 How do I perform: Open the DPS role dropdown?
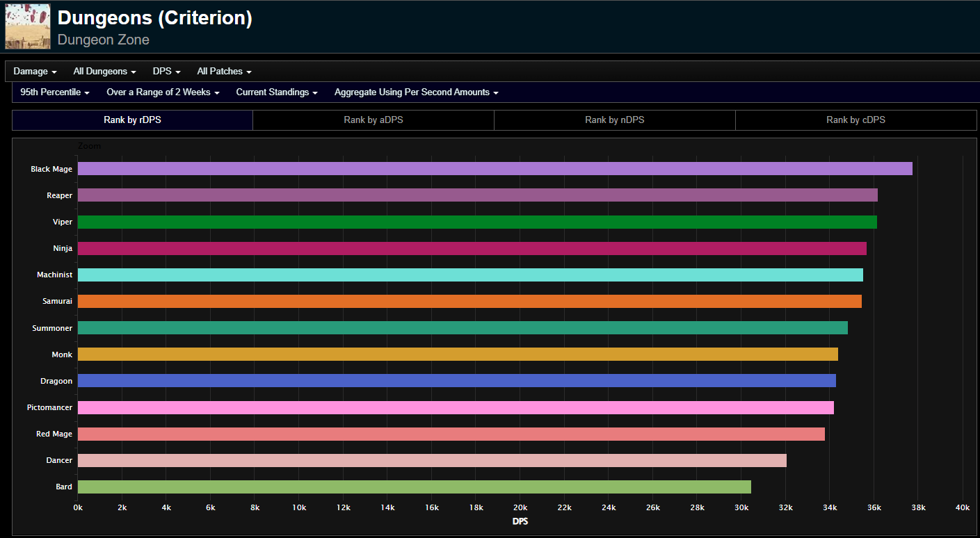coord(167,72)
